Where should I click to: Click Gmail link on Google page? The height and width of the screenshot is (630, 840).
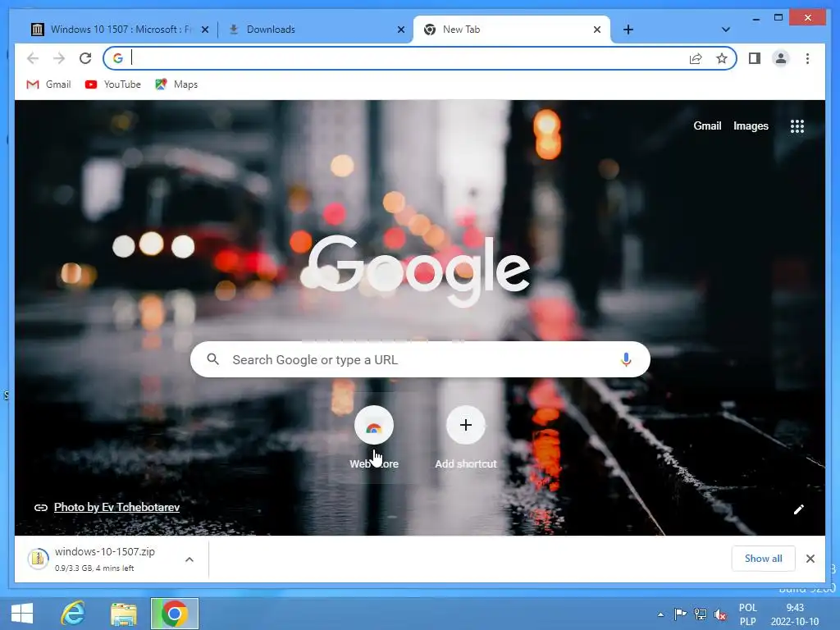[x=707, y=126]
